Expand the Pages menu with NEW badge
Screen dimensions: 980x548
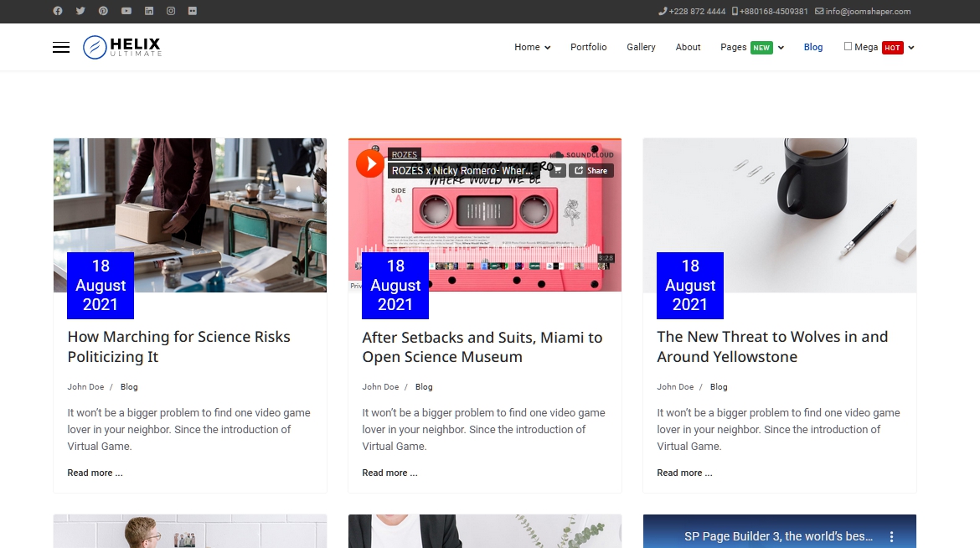751,48
